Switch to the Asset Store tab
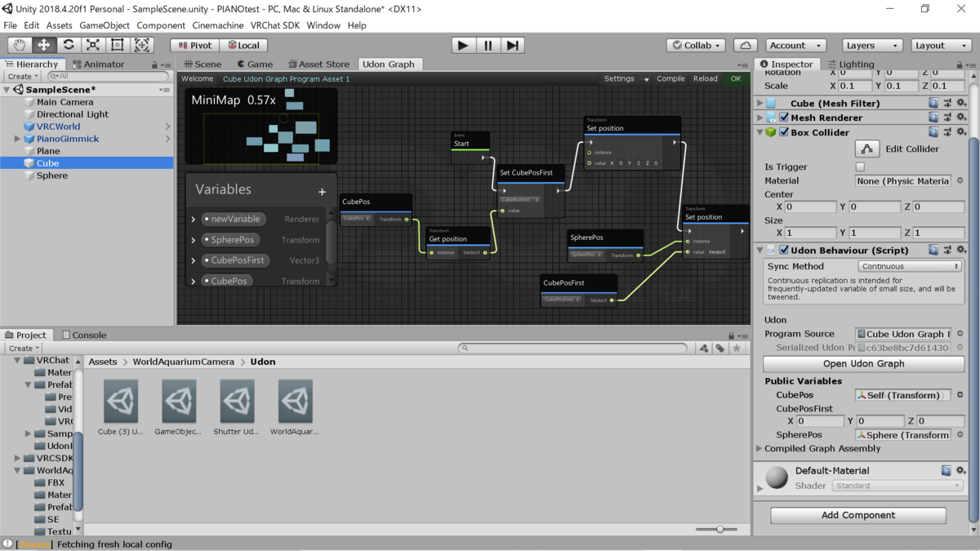 click(x=318, y=64)
